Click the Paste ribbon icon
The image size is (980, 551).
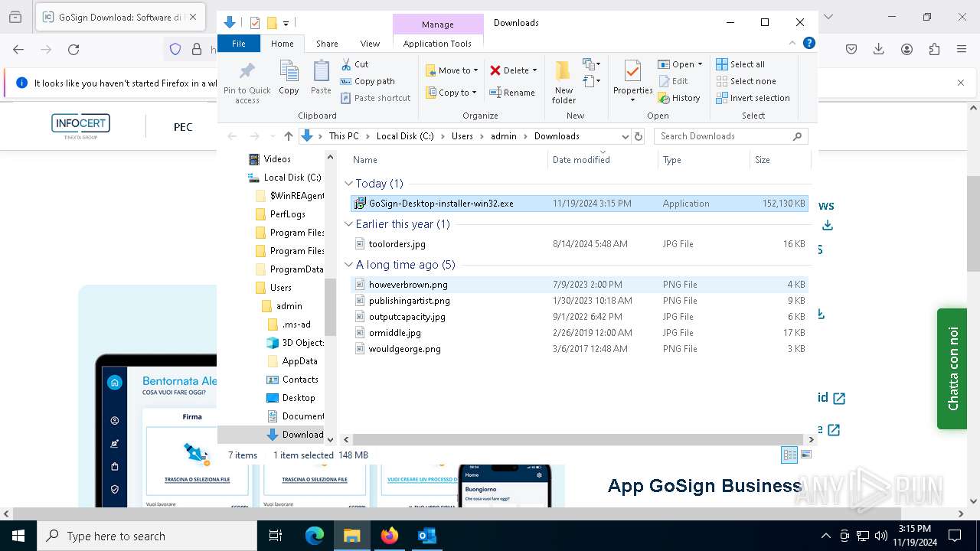(321, 78)
